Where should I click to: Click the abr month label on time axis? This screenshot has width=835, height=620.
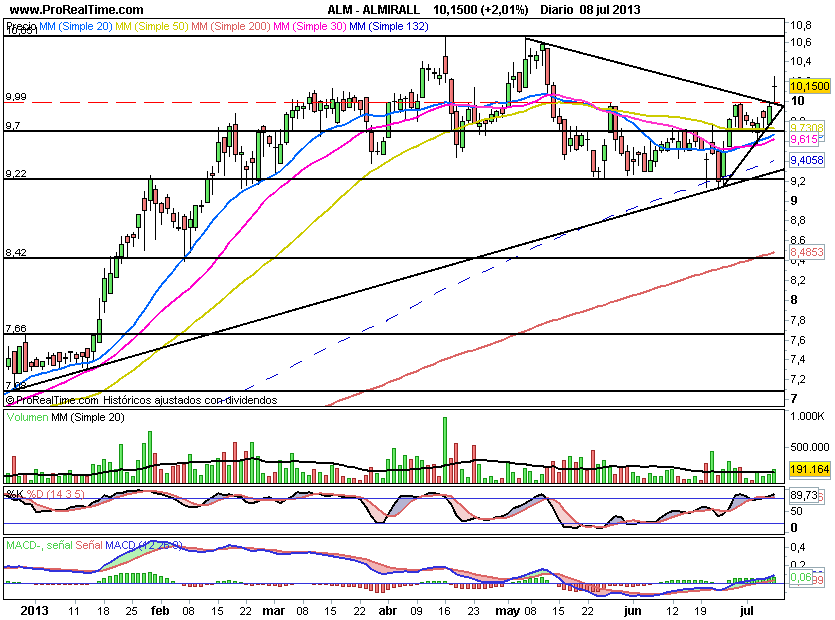pos(387,610)
